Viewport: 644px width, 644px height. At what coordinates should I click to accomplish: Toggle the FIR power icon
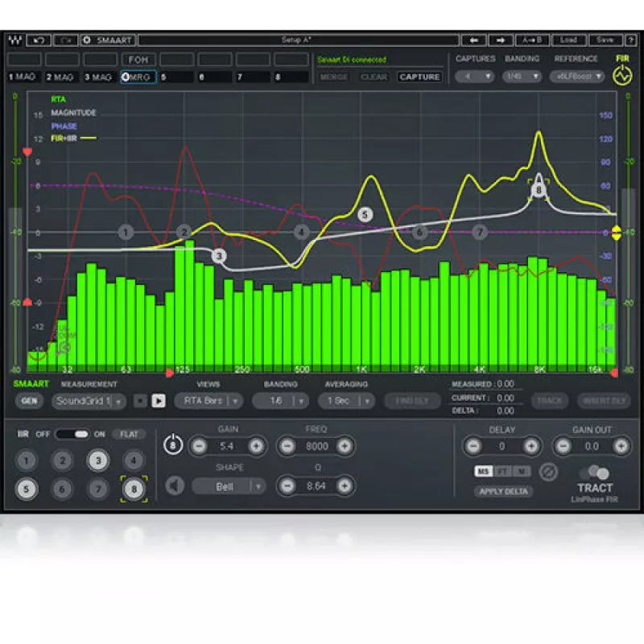622,76
